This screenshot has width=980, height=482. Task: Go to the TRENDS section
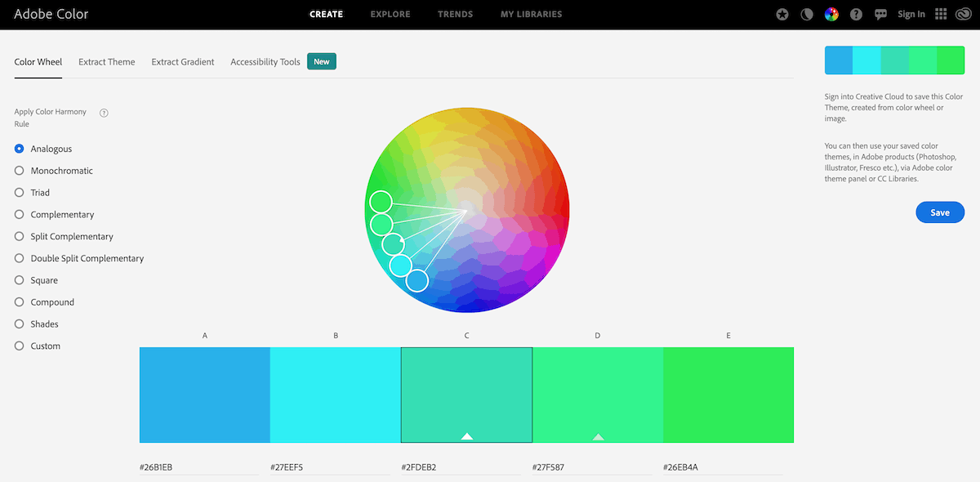pyautogui.click(x=455, y=14)
